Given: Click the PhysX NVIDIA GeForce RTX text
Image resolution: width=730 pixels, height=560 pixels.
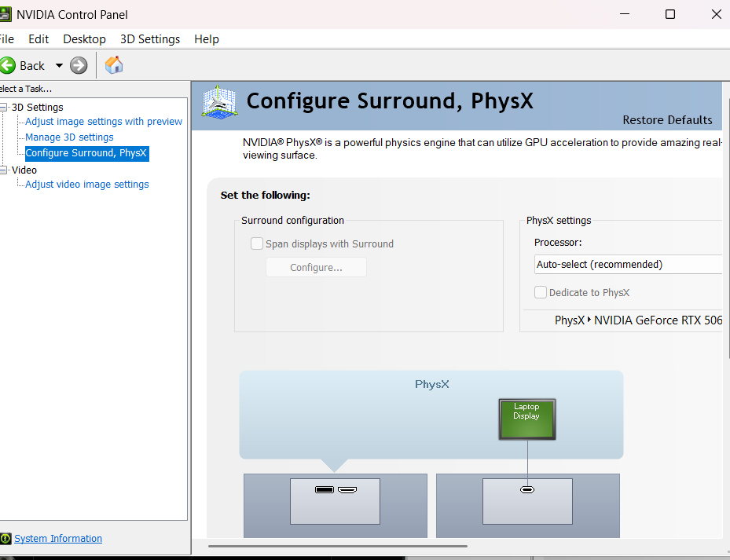Looking at the screenshot, I should (x=638, y=320).
